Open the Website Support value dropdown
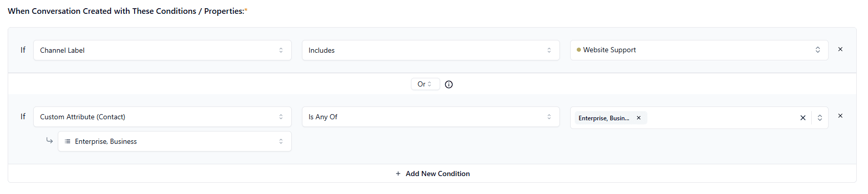Viewport: 868px width, 194px height. click(x=699, y=50)
